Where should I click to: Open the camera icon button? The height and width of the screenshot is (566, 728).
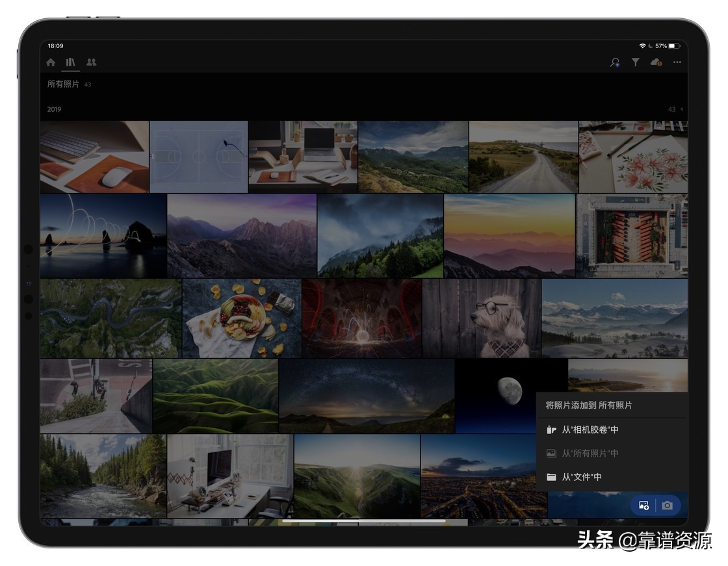[667, 505]
